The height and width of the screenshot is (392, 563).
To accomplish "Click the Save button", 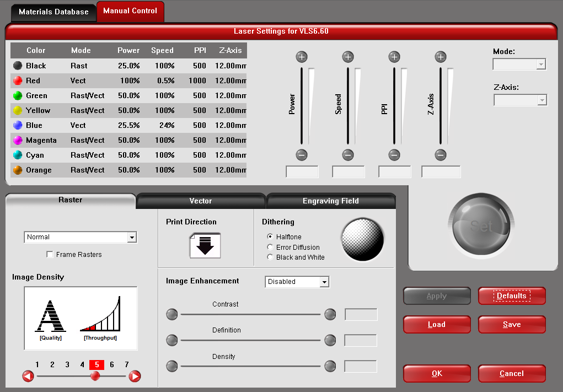I will [512, 325].
